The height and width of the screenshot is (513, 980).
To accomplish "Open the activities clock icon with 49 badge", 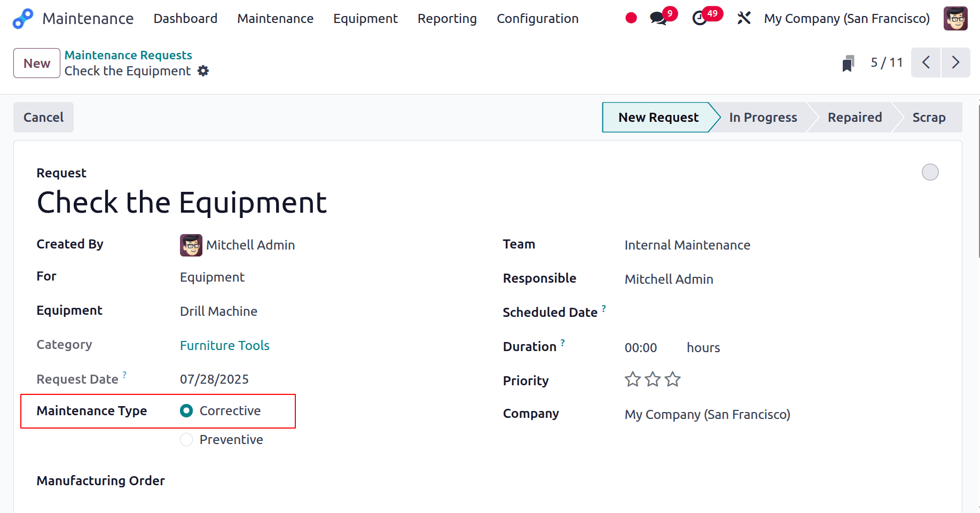I will click(x=699, y=18).
